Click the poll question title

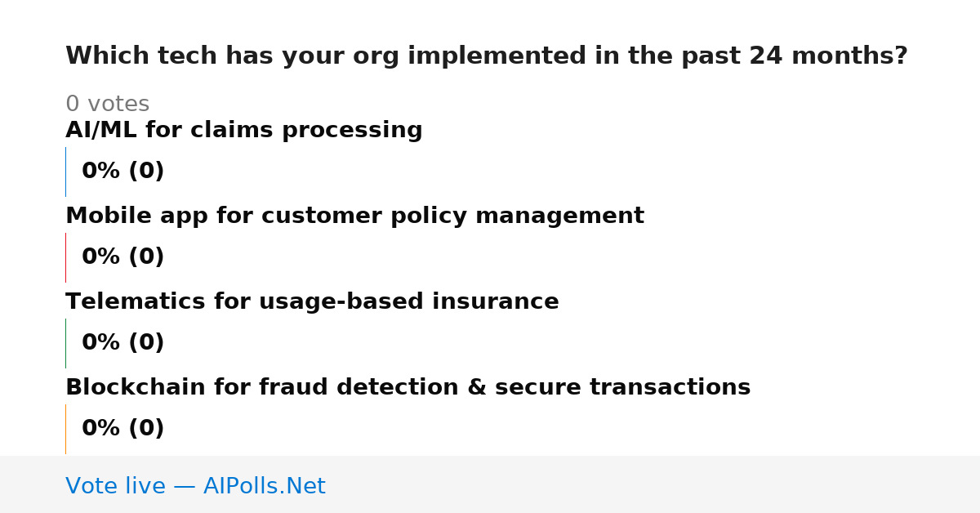point(487,56)
